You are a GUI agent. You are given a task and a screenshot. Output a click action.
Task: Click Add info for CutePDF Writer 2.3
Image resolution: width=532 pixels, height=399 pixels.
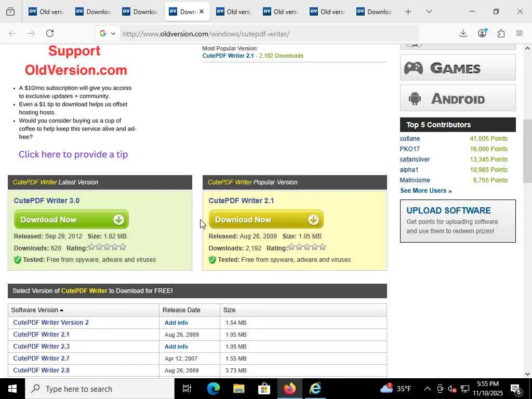[x=176, y=347]
